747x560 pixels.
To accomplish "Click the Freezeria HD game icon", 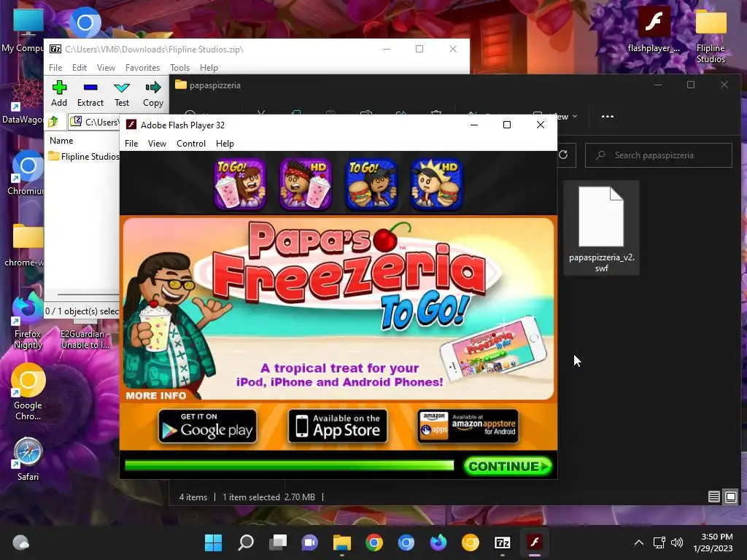I will coord(306,184).
